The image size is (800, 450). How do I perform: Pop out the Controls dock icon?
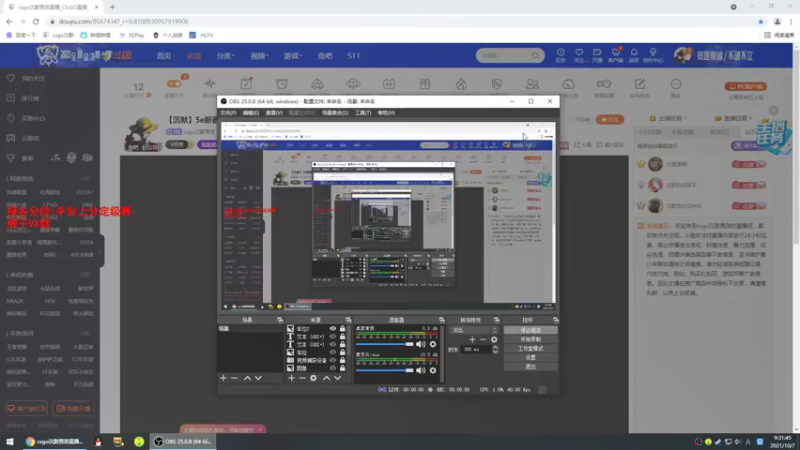click(x=556, y=320)
